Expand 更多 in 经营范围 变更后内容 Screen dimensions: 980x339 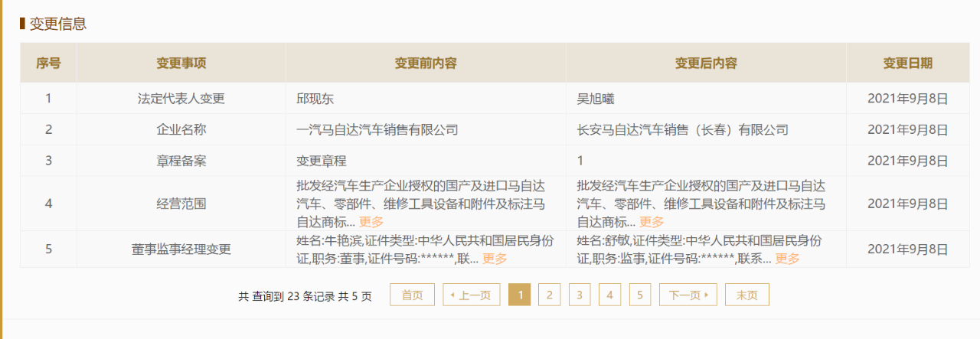652,222
